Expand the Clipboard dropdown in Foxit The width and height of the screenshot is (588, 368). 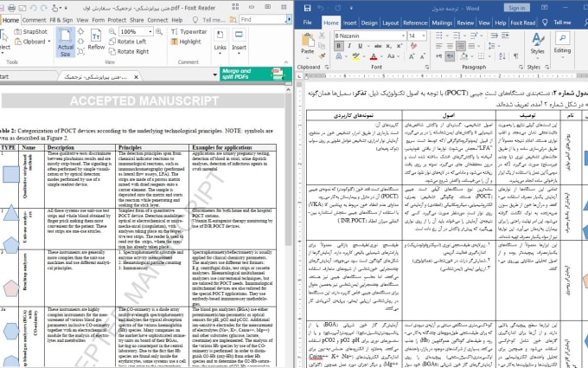49,42
